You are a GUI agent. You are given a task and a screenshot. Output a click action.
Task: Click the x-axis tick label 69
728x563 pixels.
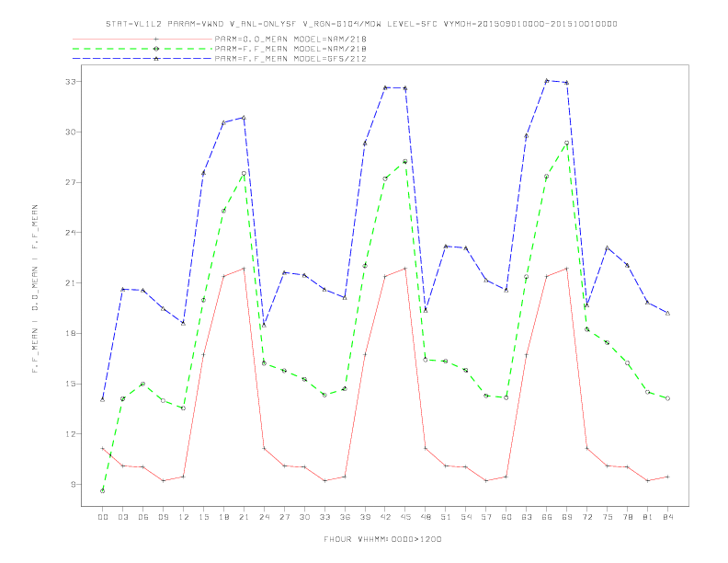(x=567, y=517)
